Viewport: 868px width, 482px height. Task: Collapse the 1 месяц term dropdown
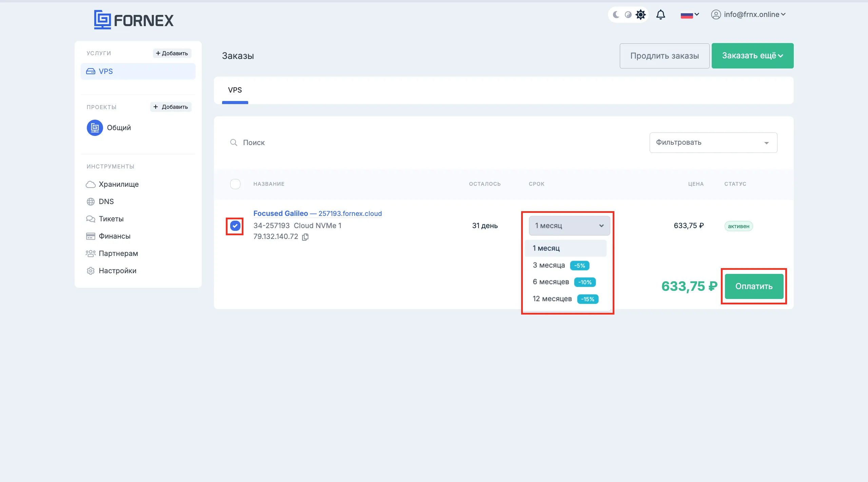[569, 225]
